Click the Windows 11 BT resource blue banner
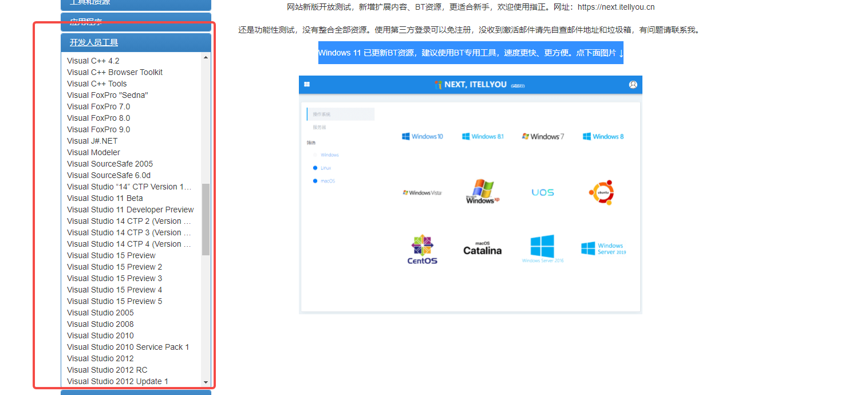 pos(471,53)
